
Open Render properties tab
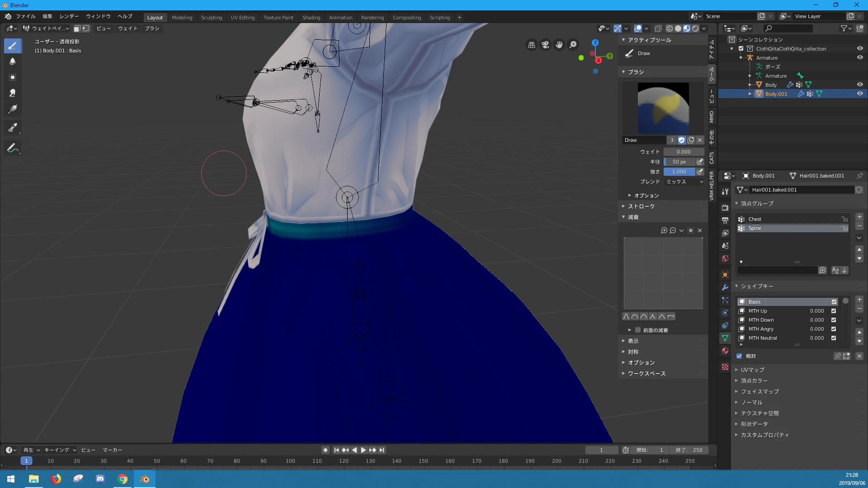coord(725,207)
